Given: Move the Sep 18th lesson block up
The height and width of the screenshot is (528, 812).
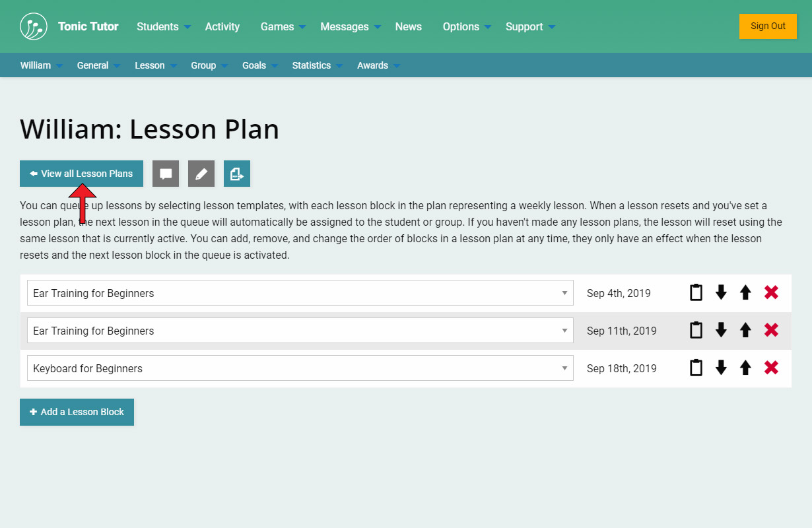Looking at the screenshot, I should tap(745, 368).
